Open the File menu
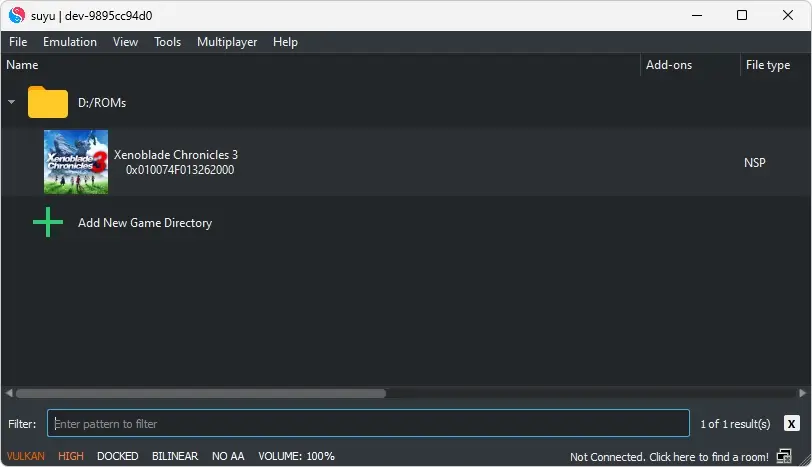Screen dimensions: 812x467 coord(18,42)
